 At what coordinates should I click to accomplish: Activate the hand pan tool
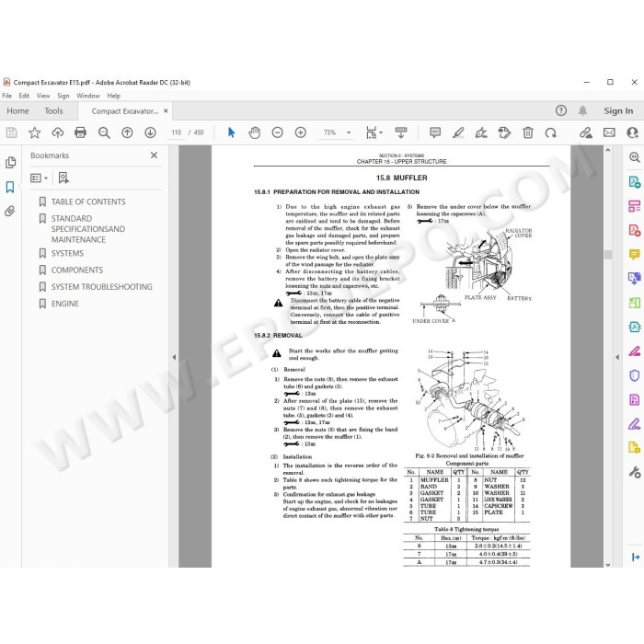click(x=255, y=132)
